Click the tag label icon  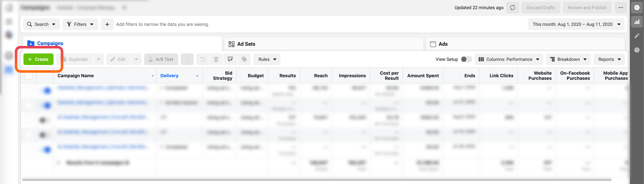(x=244, y=59)
